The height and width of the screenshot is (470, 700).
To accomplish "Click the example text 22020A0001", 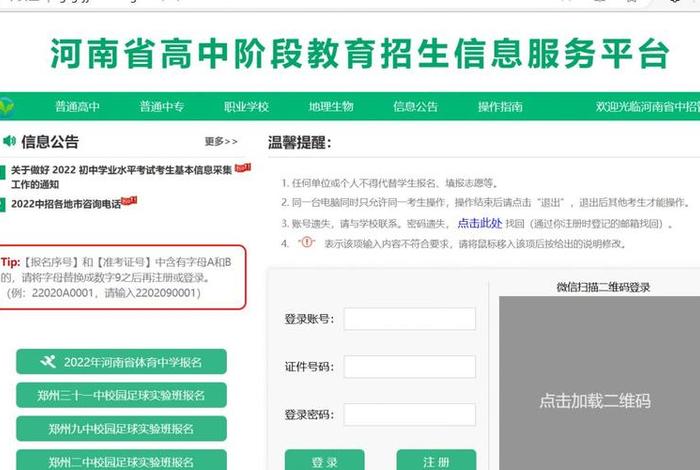I will point(62,293).
